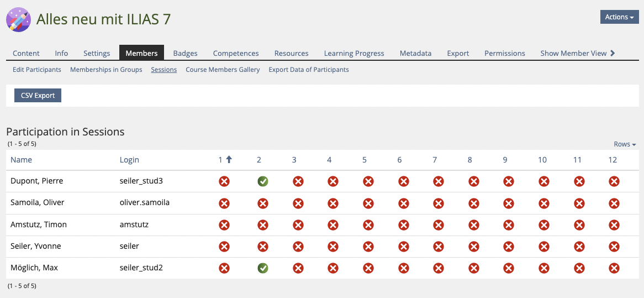This screenshot has width=644, height=298.
Task: Click session 3 red cross for Möglich, Max
Action: pyautogui.click(x=298, y=268)
